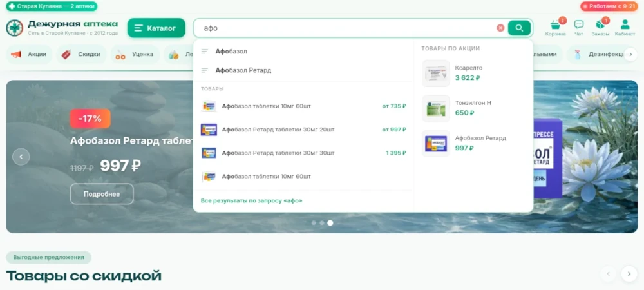Click the Тонзилгон Н product thumbnail

[x=436, y=108]
